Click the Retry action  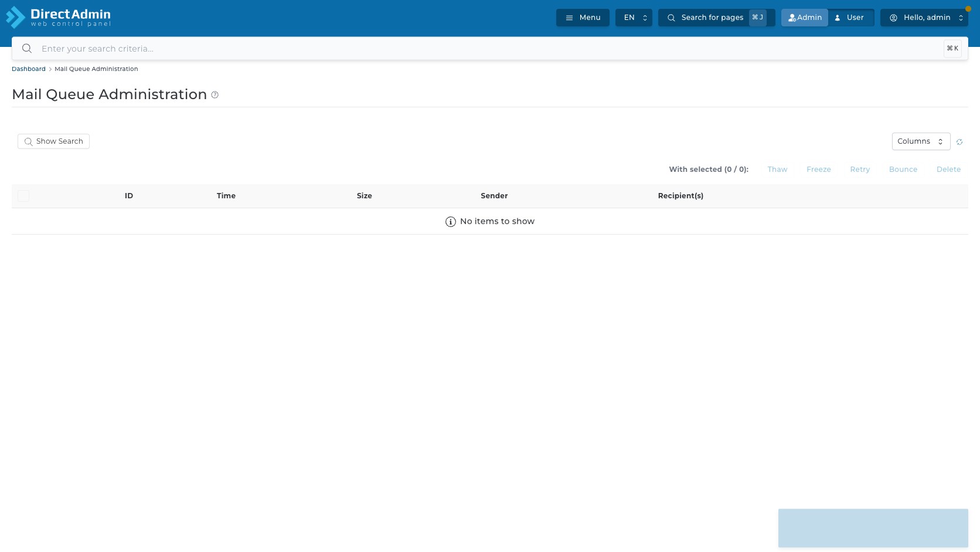[860, 170]
